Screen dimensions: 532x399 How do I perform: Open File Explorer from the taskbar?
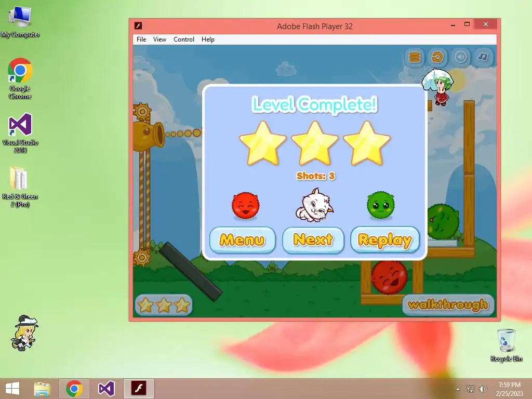coord(42,389)
